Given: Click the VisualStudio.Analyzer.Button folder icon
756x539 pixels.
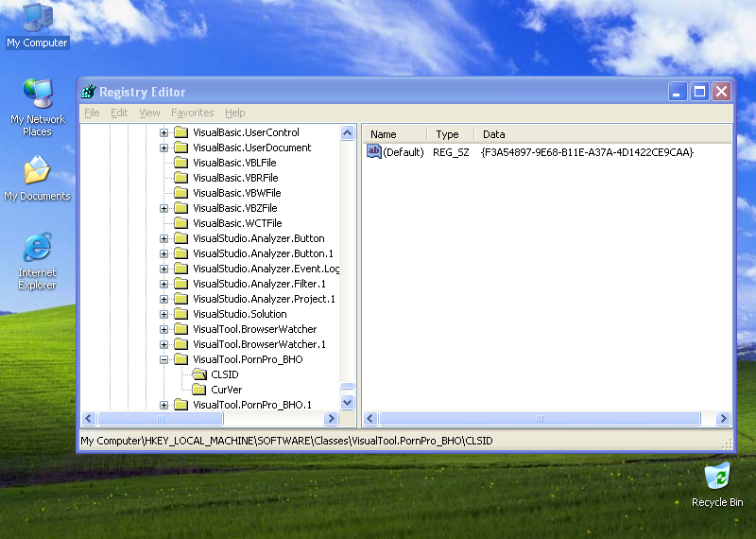Looking at the screenshot, I should click(x=180, y=238).
